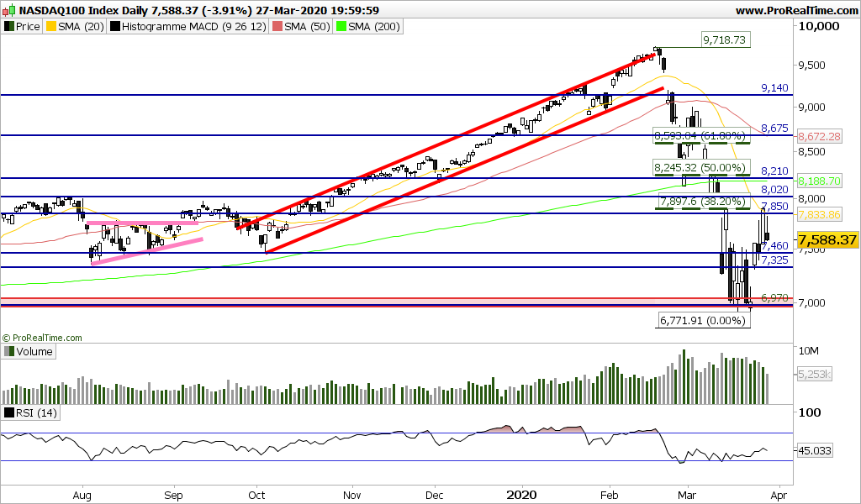Click the 5,253k volume value tag

click(815, 375)
